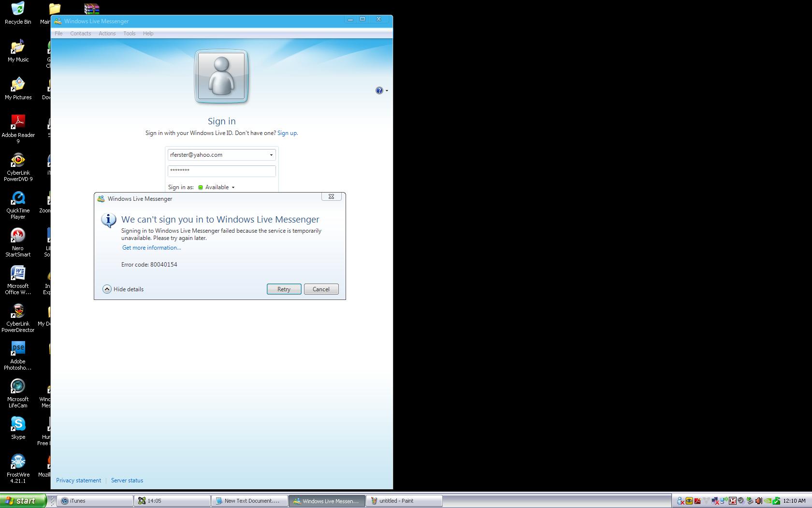
Task: Open the Microsoft Office Word shortcut
Action: (18, 273)
